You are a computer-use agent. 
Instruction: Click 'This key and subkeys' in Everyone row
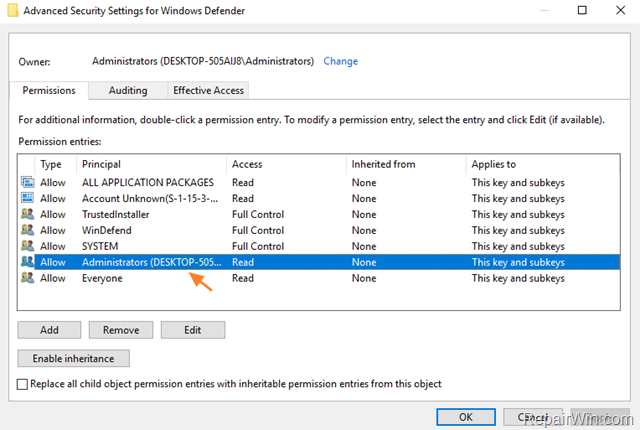click(518, 278)
